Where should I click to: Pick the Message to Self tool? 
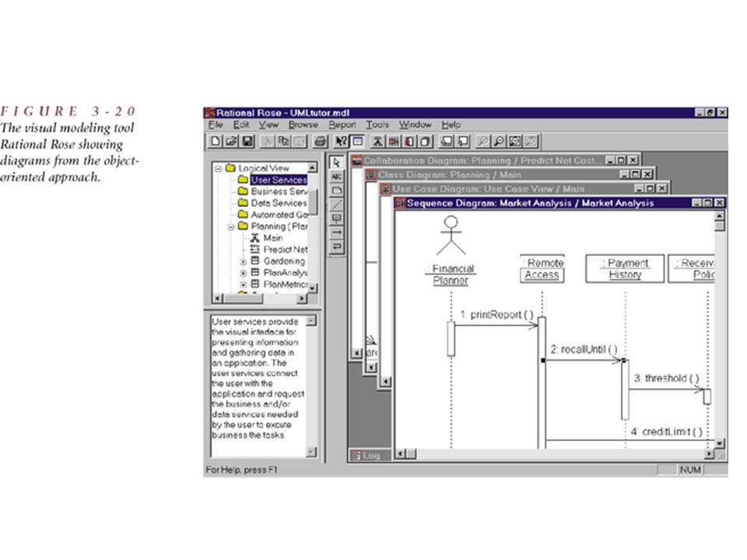point(336,247)
